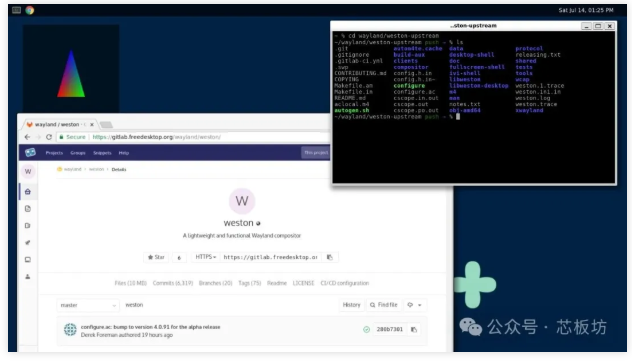The image size is (632, 361).
Task: Star the weston project
Action: [x=156, y=257]
